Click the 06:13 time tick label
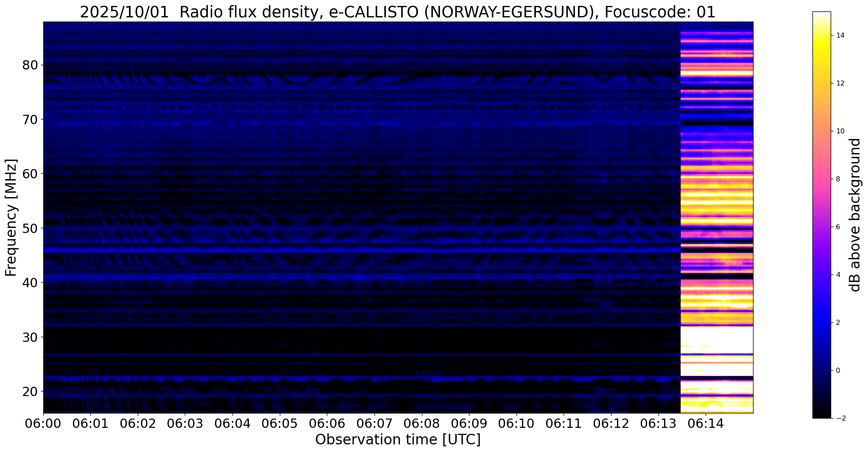Screen dimensions: 868x452 point(659,424)
